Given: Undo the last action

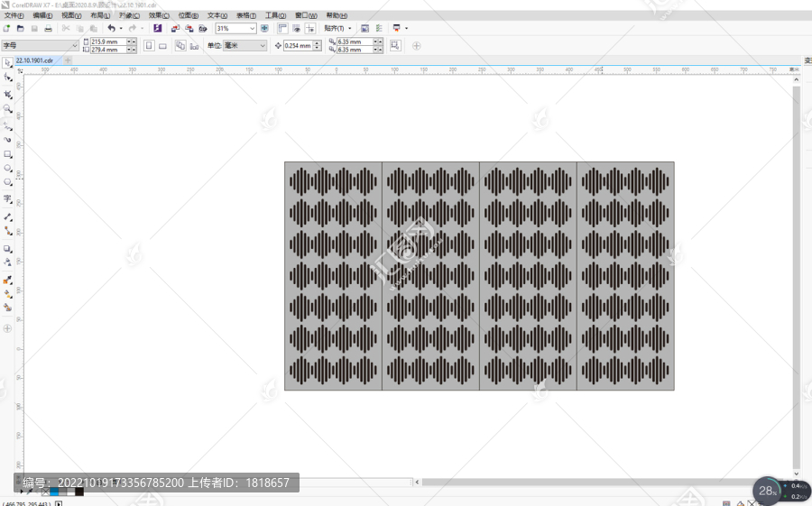Looking at the screenshot, I should point(111,29).
